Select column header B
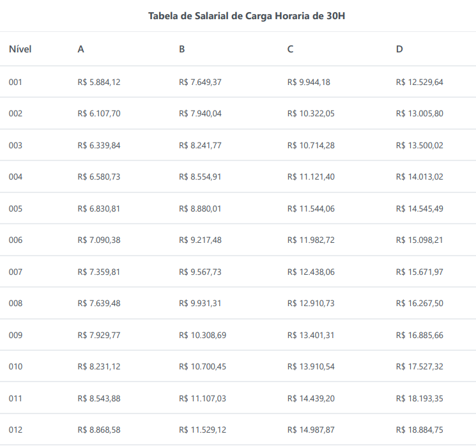The image size is (476, 448). (x=182, y=49)
